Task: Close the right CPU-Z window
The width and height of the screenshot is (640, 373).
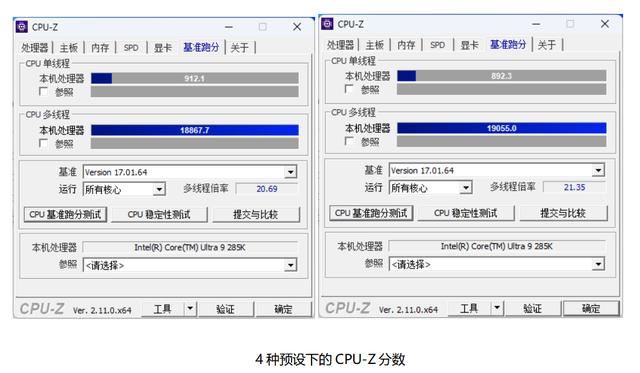Action: coord(605,24)
